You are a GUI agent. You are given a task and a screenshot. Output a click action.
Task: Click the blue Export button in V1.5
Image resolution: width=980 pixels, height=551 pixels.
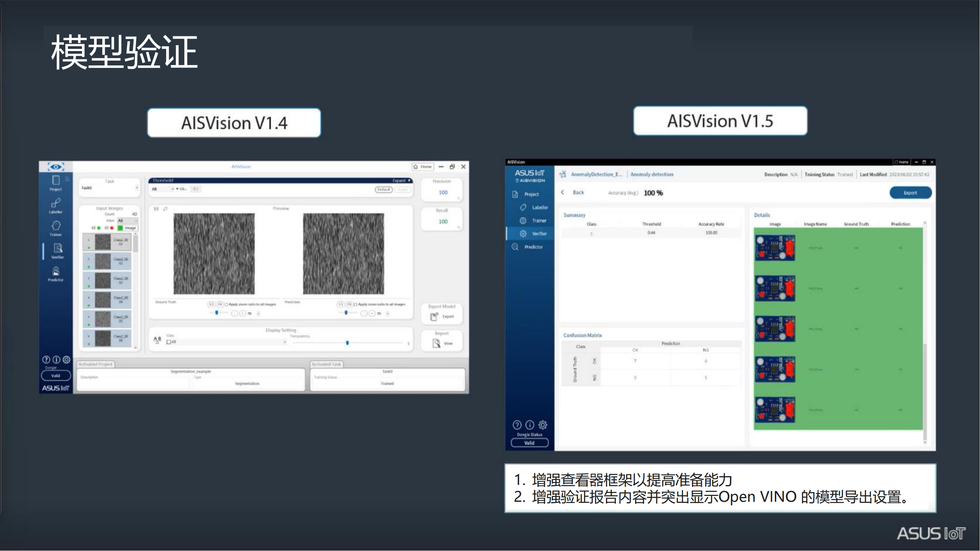point(911,193)
